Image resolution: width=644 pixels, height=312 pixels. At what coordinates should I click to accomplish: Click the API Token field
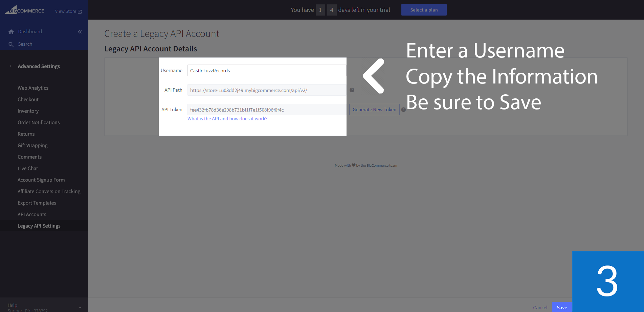267,110
